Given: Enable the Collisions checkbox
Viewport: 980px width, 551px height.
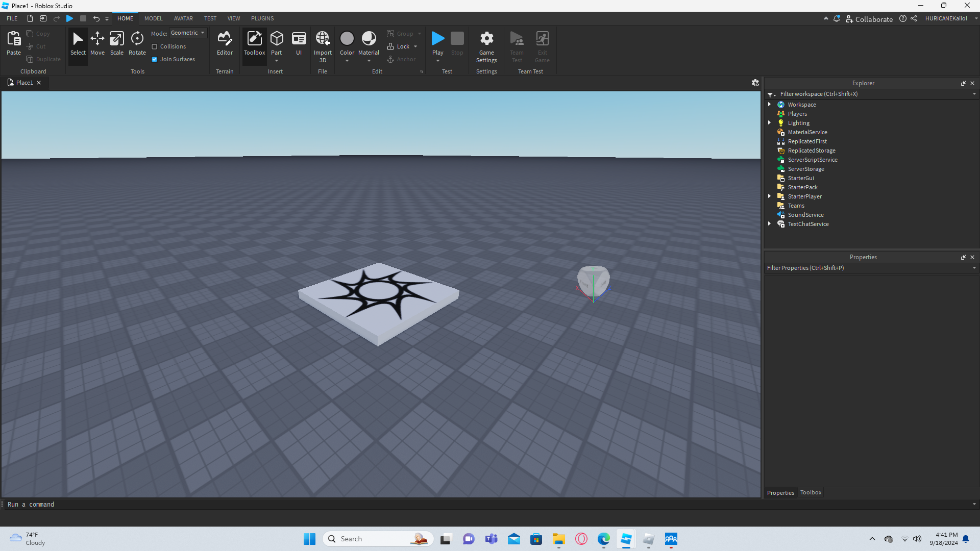Looking at the screenshot, I should pyautogui.click(x=155, y=46).
